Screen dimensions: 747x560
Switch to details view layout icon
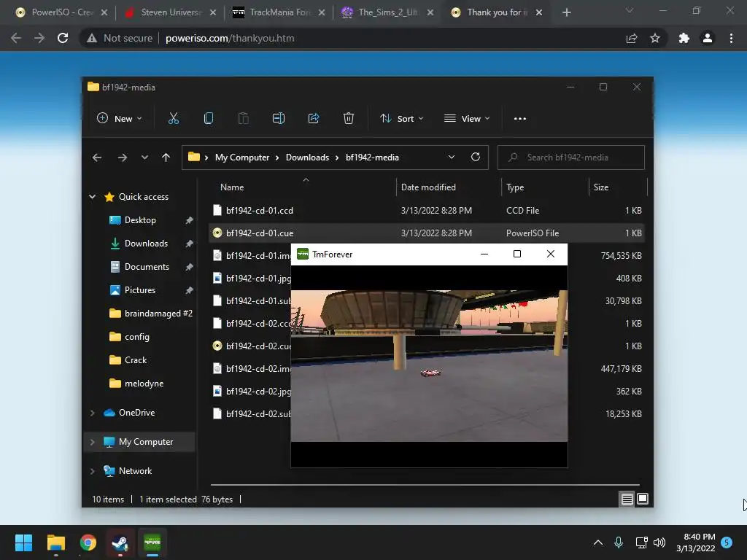627,499
